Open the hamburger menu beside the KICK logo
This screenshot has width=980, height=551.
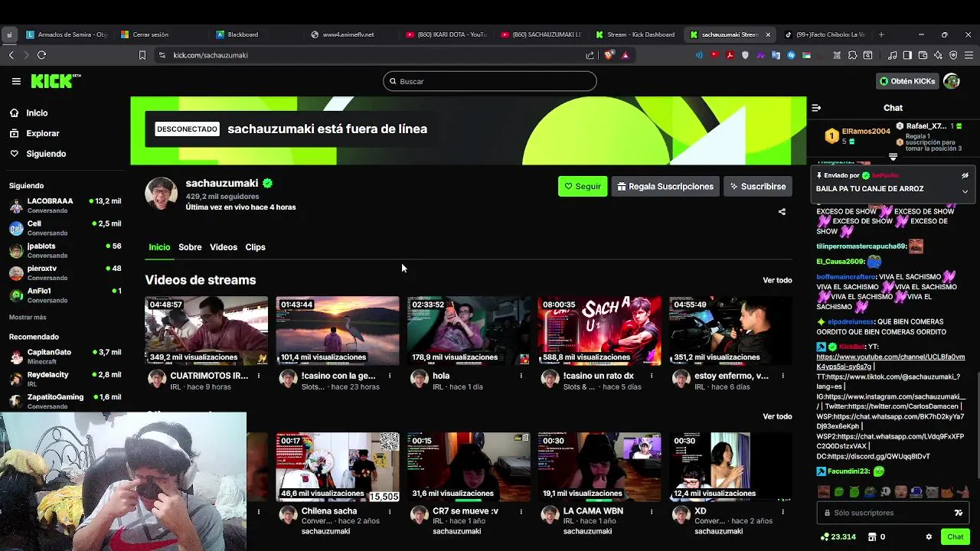tap(16, 81)
